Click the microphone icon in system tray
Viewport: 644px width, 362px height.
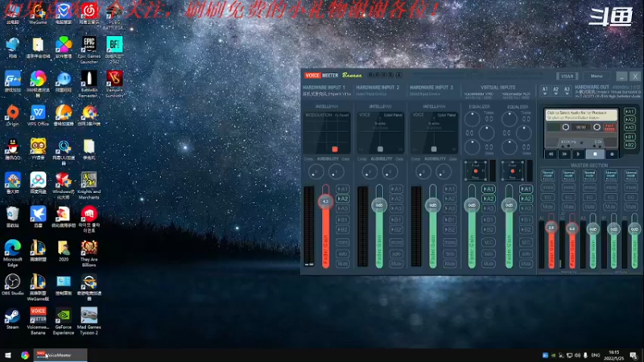[585, 355]
